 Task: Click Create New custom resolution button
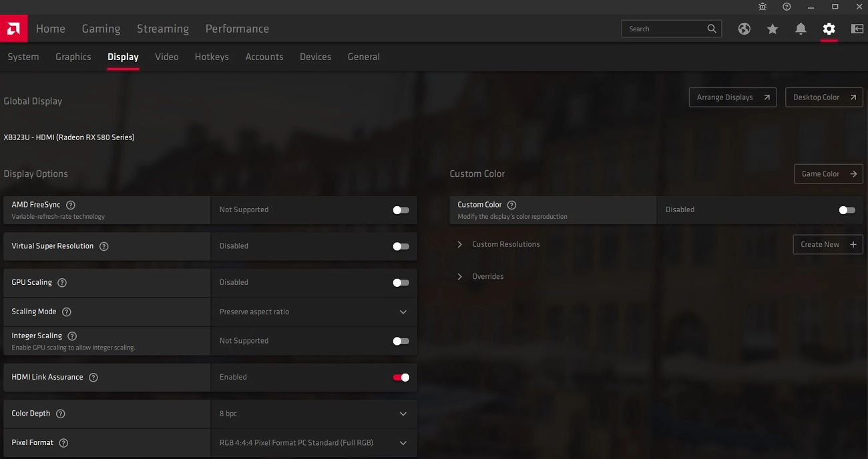[828, 244]
